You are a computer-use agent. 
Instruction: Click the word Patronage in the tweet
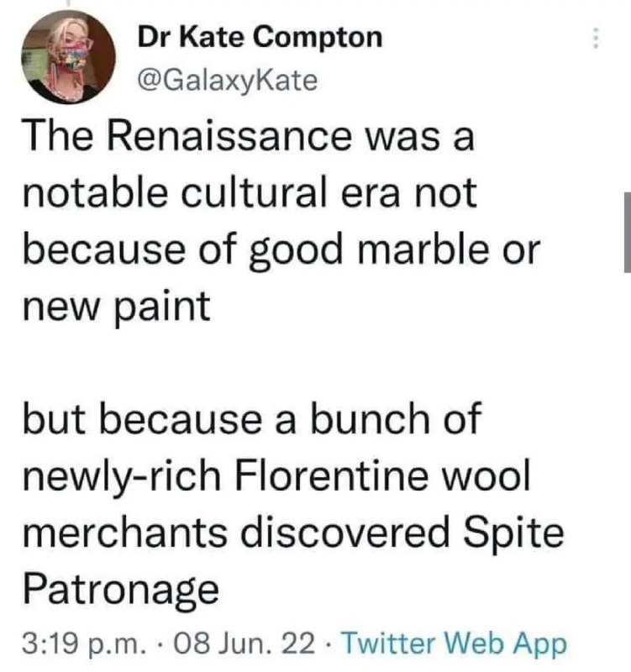121,591
